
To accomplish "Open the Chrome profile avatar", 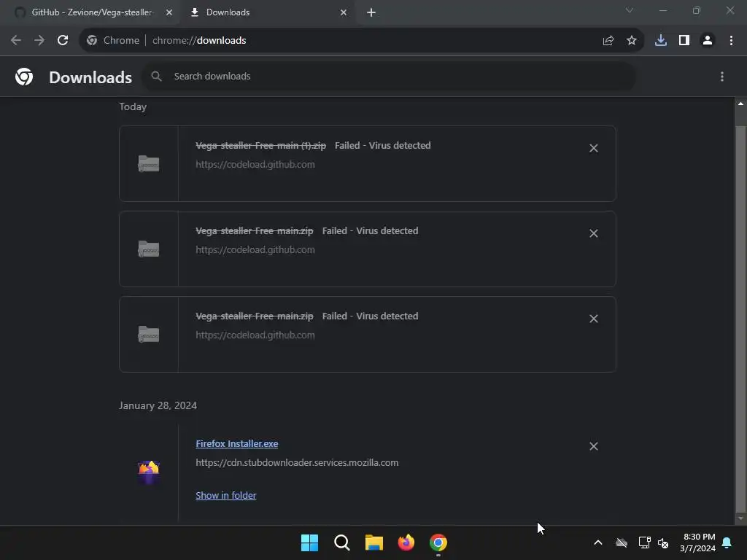I will click(708, 41).
